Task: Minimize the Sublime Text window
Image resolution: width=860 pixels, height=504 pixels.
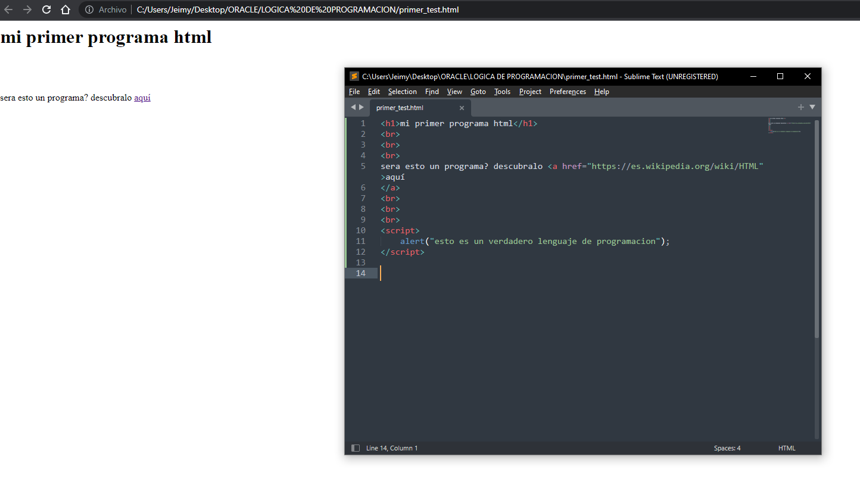Action: pyautogui.click(x=753, y=76)
